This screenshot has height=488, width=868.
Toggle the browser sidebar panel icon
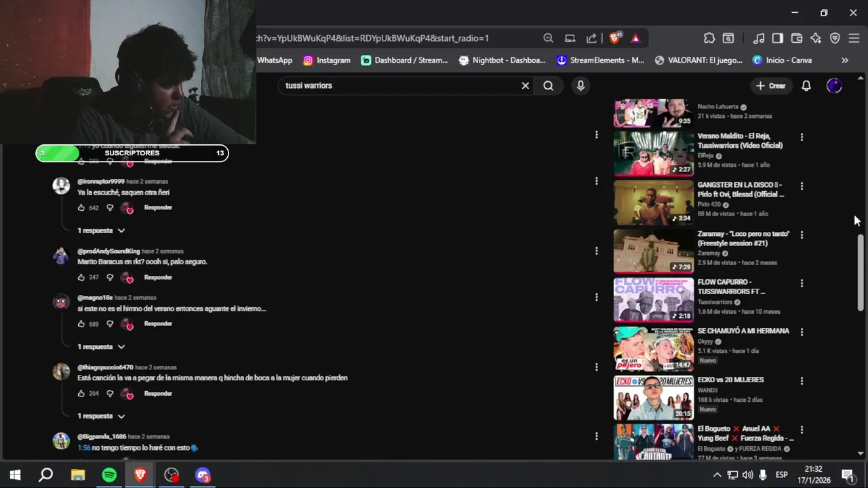(x=778, y=38)
